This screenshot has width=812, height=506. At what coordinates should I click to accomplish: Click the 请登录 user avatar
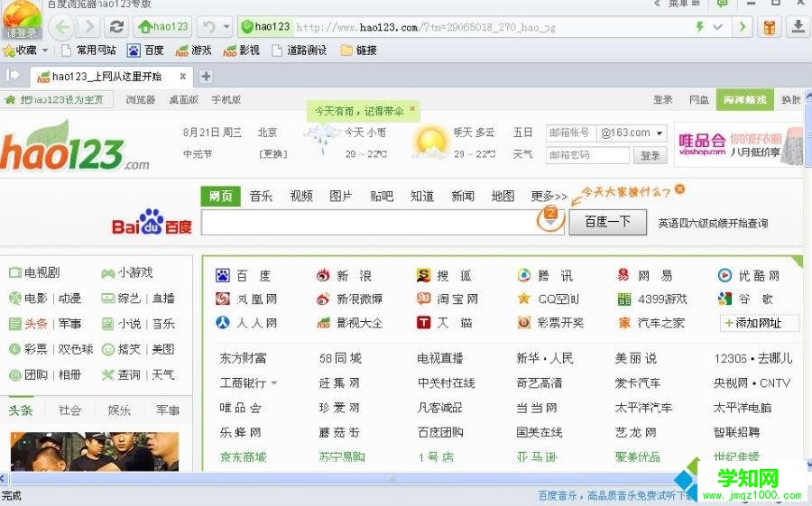click(22, 20)
